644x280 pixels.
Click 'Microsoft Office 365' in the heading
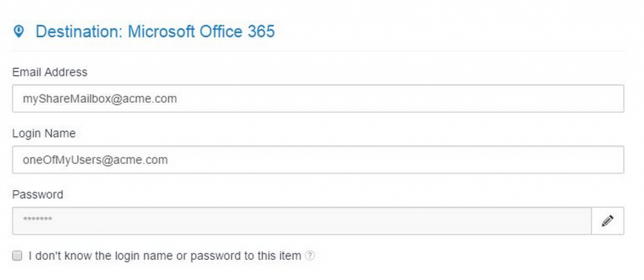click(201, 31)
